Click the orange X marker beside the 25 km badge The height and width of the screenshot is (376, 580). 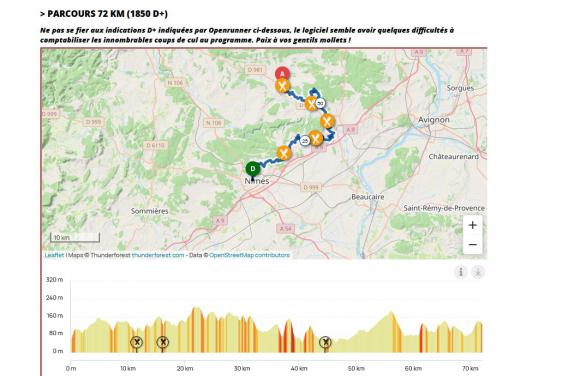tap(316, 138)
